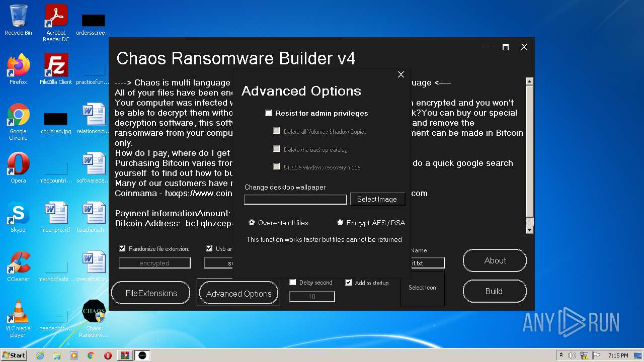The width and height of the screenshot is (644, 362).
Task: Close the Advanced Options dialog
Action: pos(401,74)
